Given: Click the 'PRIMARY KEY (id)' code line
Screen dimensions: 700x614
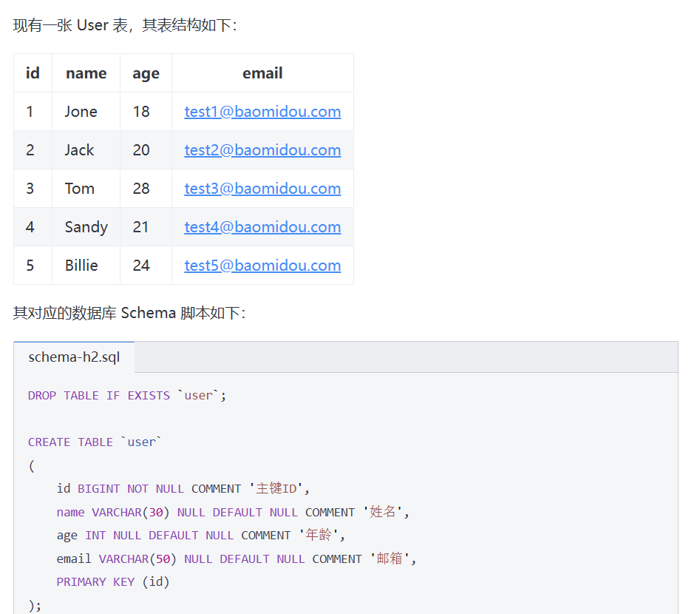Looking at the screenshot, I should [x=113, y=582].
